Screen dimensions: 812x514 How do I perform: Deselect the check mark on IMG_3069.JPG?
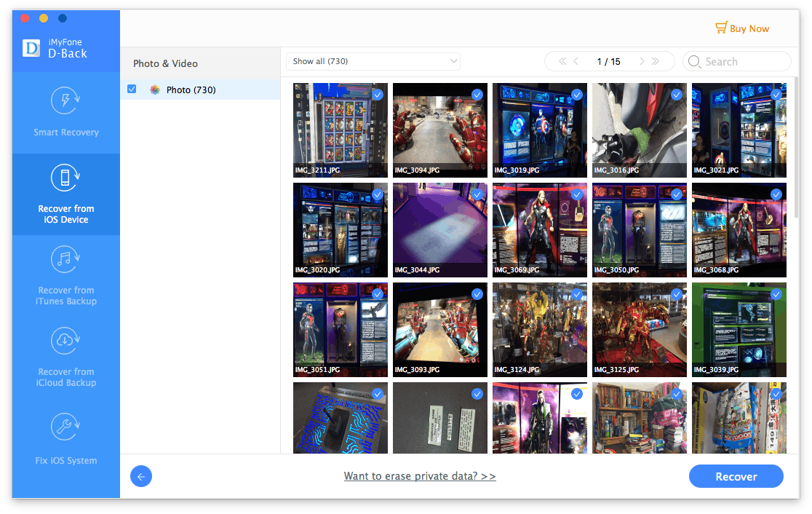pyautogui.click(x=577, y=195)
